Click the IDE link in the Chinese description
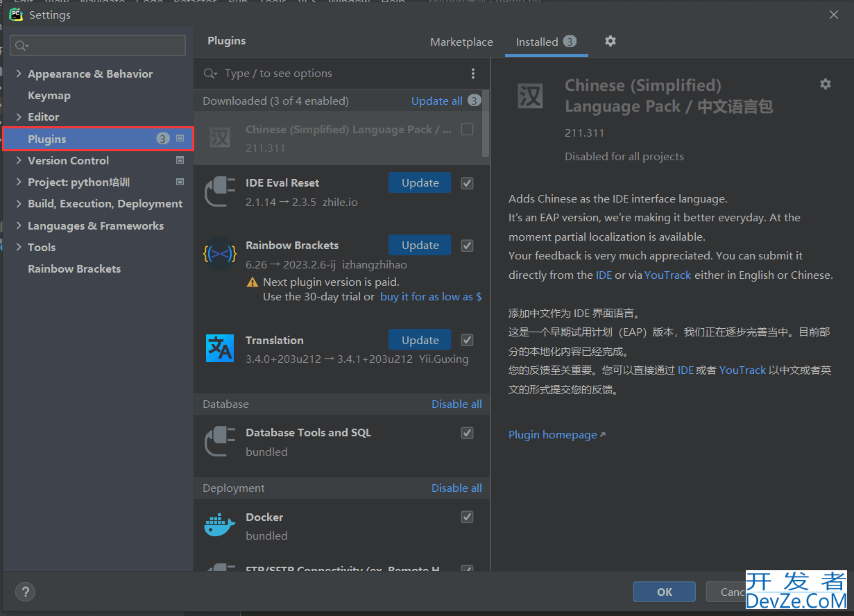Screen dimensions: 854x616 click(685, 370)
